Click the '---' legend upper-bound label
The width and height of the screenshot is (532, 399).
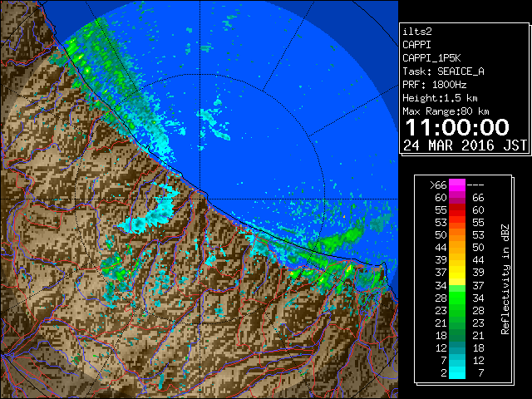point(475,185)
